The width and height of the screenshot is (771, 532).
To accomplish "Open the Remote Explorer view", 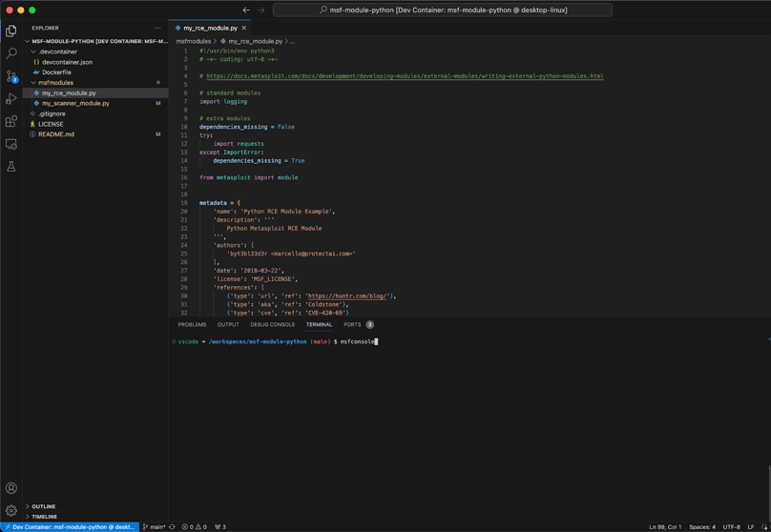I will pyautogui.click(x=11, y=144).
